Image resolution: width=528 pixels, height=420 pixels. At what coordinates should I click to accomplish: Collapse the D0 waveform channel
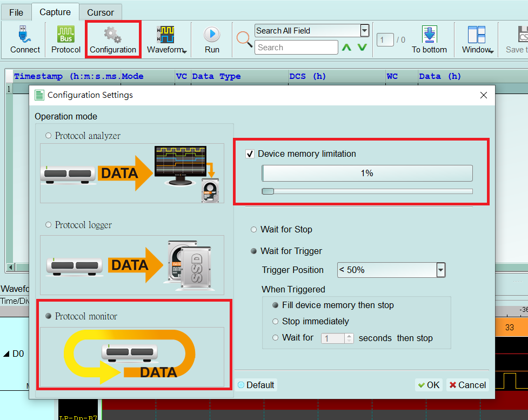pyautogui.click(x=6, y=354)
